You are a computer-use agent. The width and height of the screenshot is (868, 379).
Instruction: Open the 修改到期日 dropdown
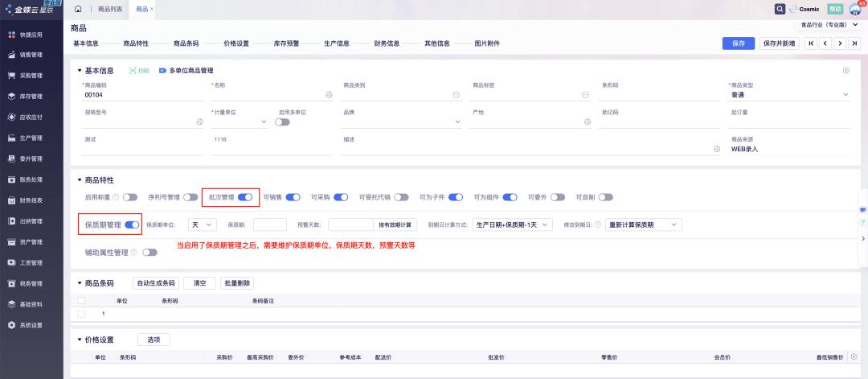tap(644, 225)
